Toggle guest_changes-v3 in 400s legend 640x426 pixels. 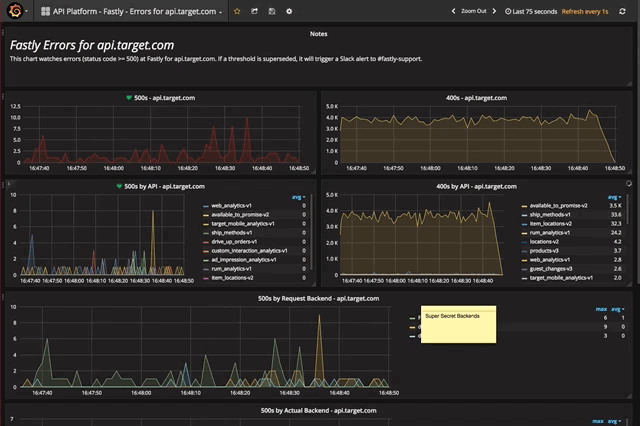(551, 268)
